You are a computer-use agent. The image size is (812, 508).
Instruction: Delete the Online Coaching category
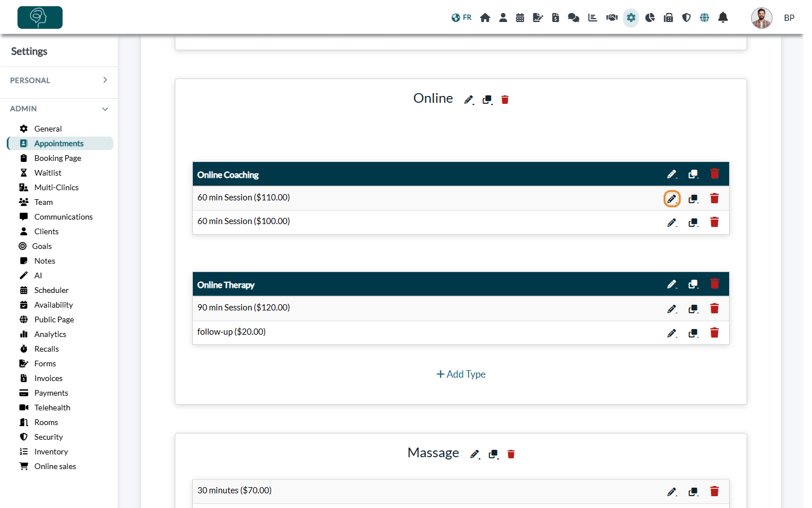714,174
